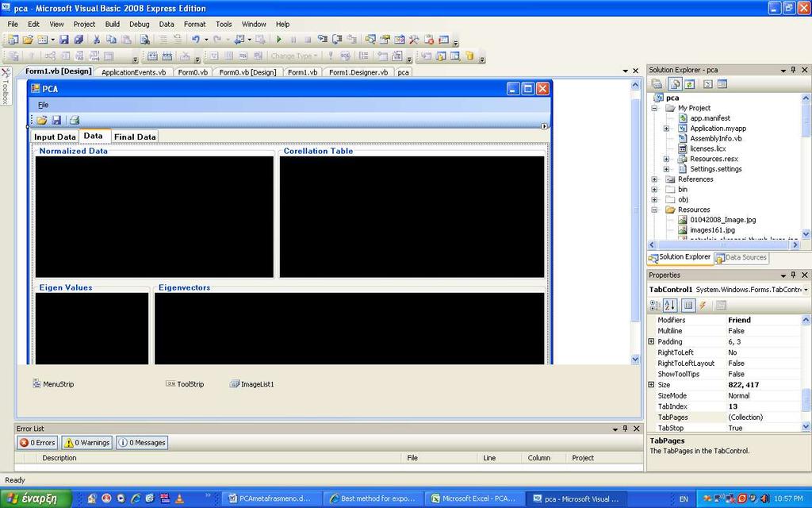Select the Final Data tab on the form
Image resolution: width=812 pixels, height=508 pixels.
pos(135,137)
